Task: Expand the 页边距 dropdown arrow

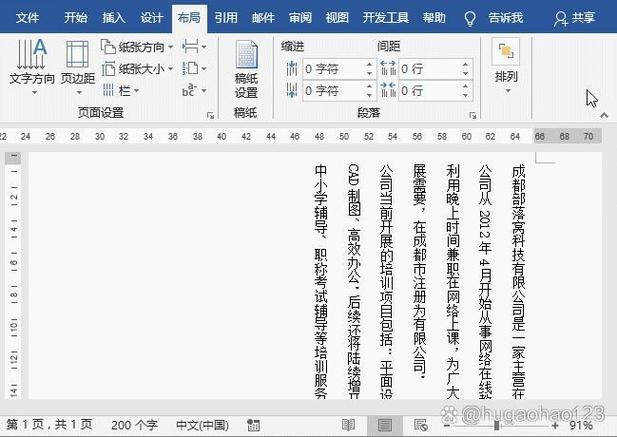Action: coord(79,92)
